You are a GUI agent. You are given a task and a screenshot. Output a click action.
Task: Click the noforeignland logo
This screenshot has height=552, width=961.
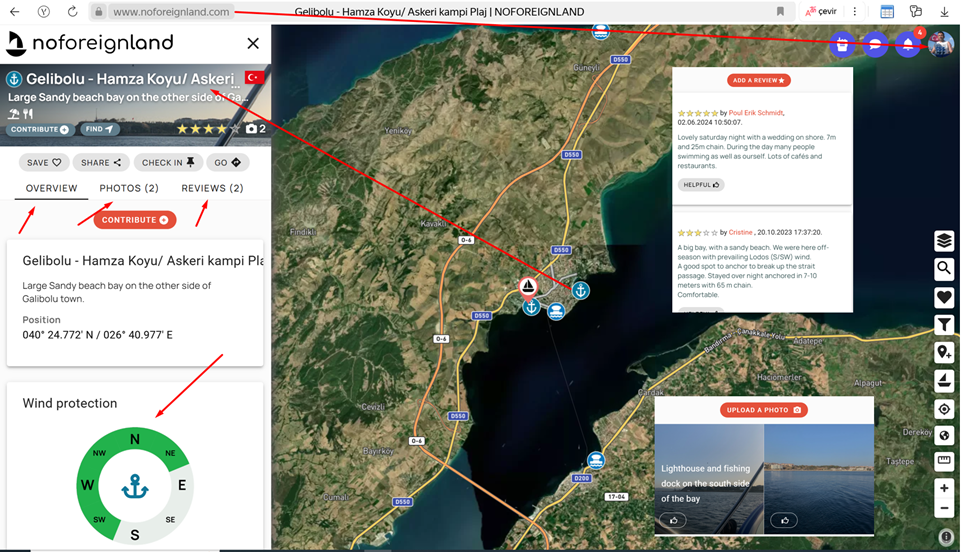90,43
